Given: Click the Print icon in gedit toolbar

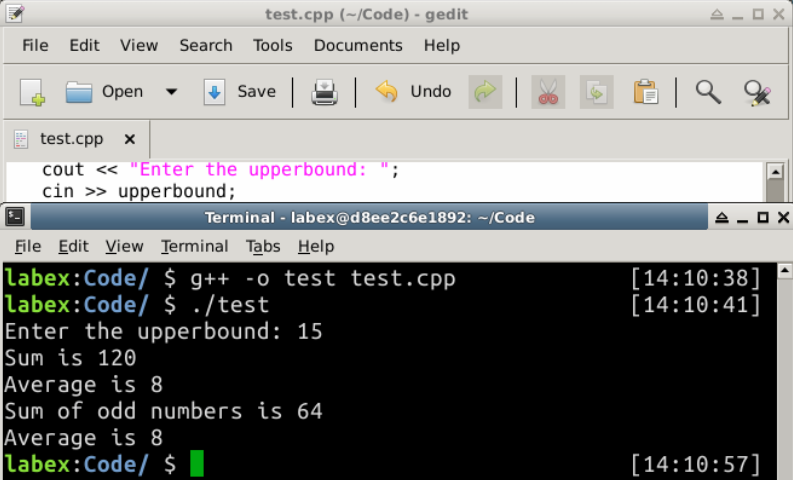Looking at the screenshot, I should 324,92.
